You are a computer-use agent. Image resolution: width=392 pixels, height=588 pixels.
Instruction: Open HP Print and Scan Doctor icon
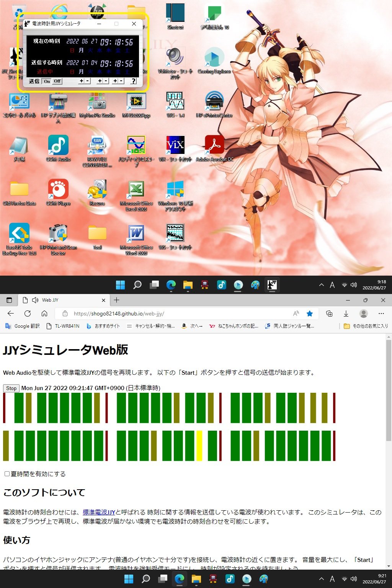(x=58, y=240)
